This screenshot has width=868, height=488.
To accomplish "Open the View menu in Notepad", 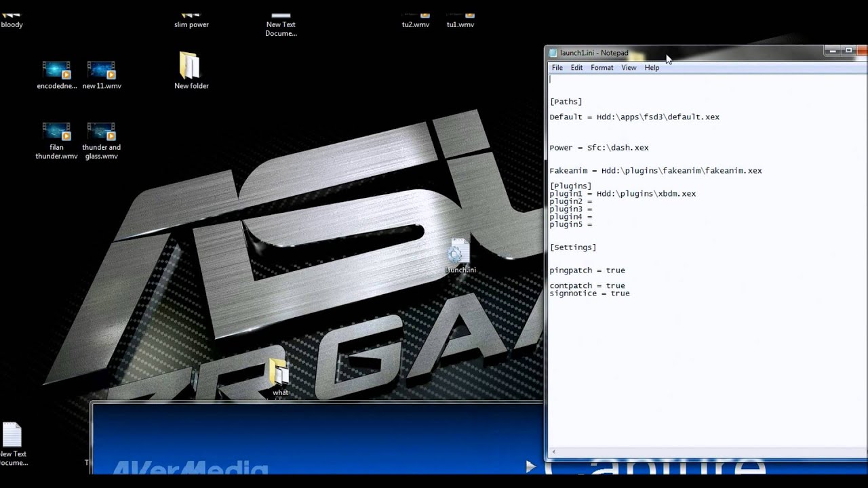I will (x=629, y=68).
